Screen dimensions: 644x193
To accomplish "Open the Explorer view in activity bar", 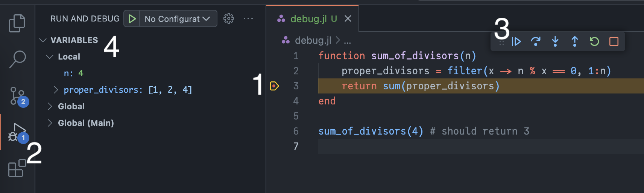I will tap(17, 23).
